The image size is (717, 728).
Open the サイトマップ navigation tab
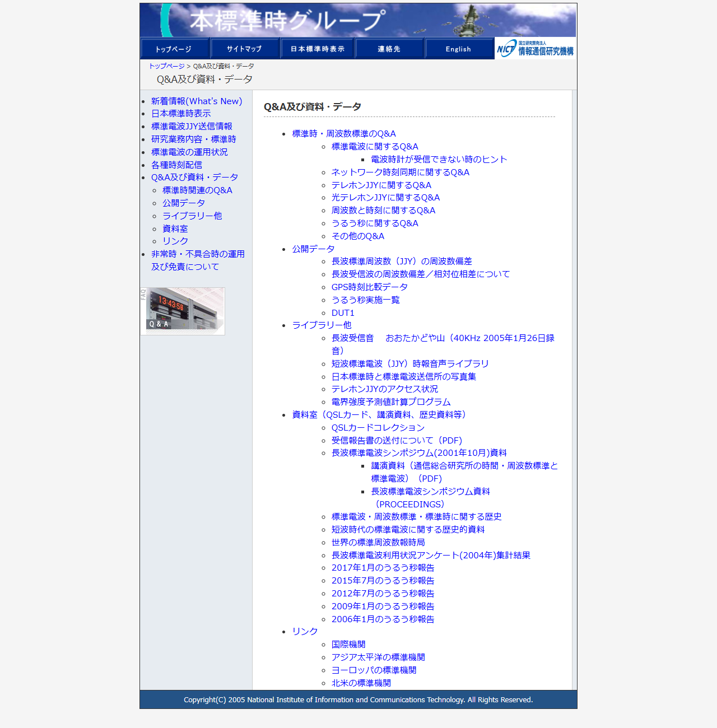click(x=245, y=49)
